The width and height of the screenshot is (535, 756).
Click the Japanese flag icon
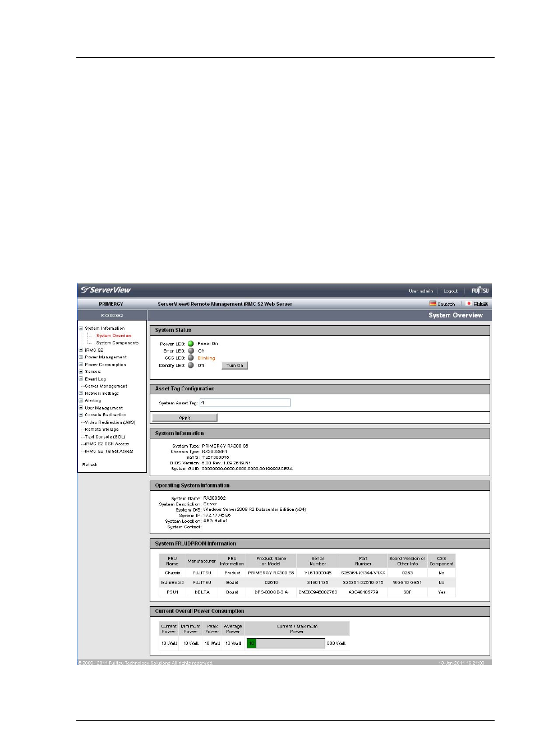tap(469, 303)
